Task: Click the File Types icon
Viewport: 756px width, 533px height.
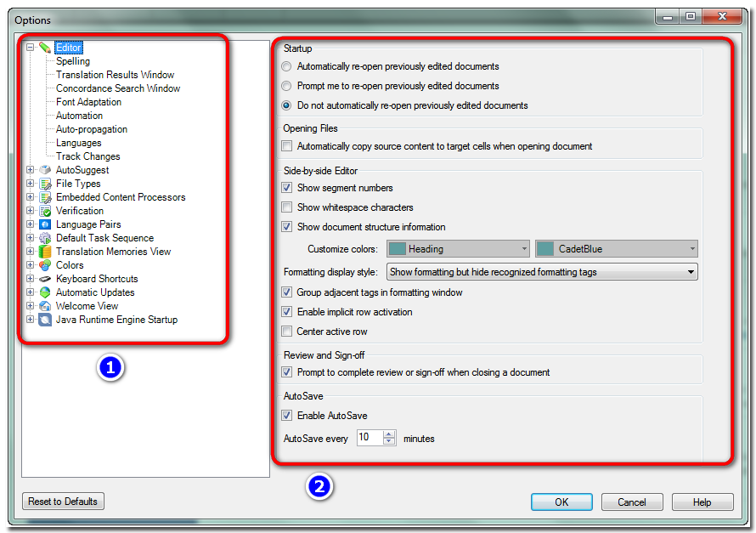Action: click(45, 184)
